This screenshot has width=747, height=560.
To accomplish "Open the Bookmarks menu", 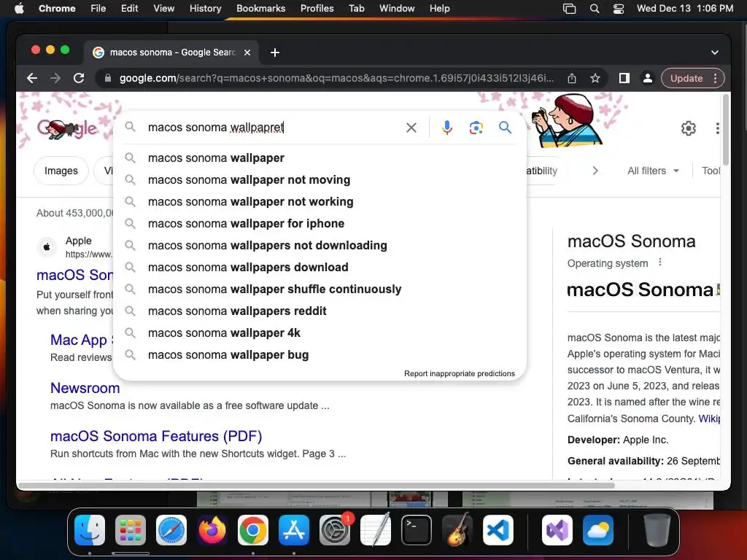I will point(260,9).
